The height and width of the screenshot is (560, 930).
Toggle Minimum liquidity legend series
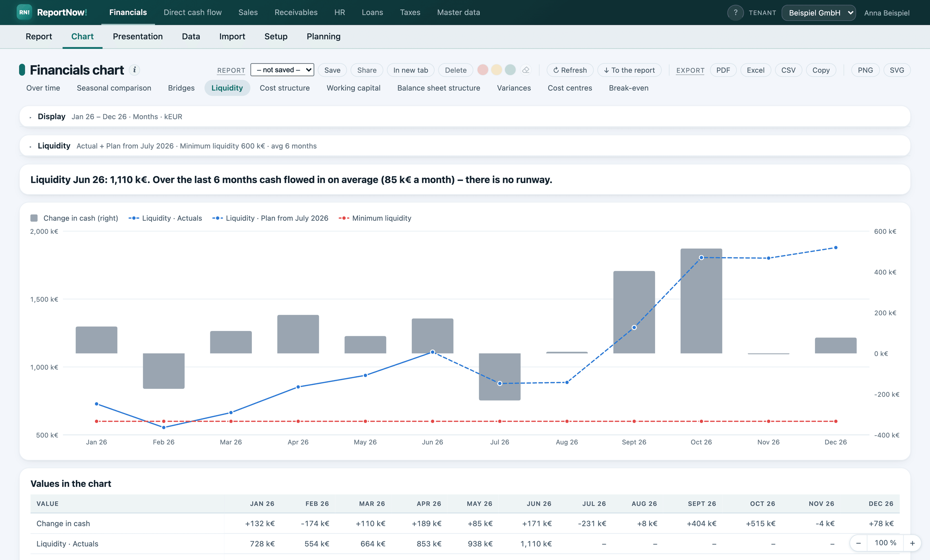coord(375,218)
